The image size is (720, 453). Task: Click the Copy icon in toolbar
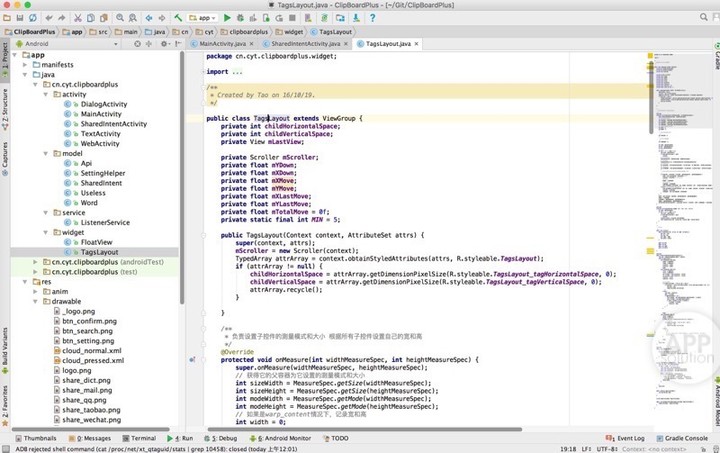(x=91, y=18)
